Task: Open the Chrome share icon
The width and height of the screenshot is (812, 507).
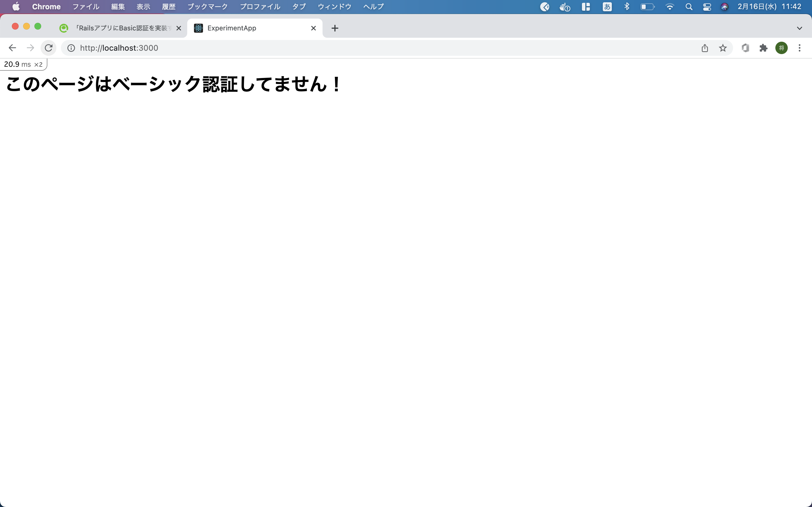Action: (705, 48)
